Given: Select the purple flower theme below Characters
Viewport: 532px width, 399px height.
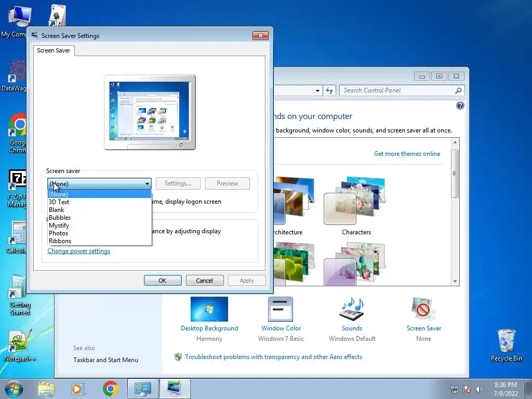Looking at the screenshot, I should 354,264.
